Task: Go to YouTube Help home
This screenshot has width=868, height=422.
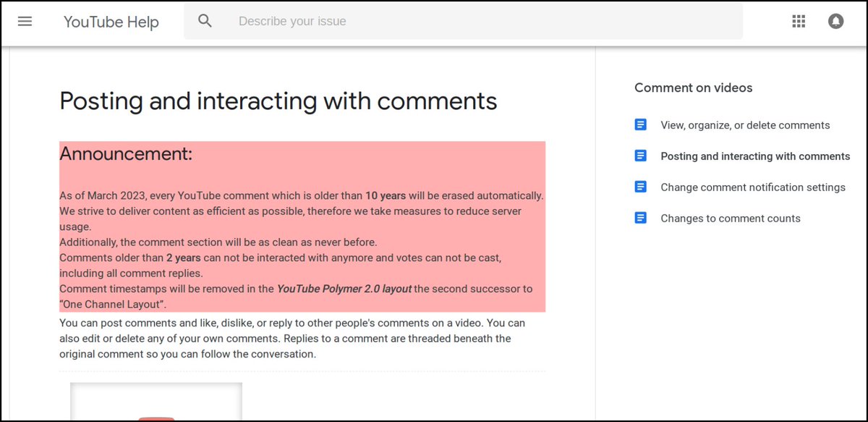Action: click(x=111, y=22)
